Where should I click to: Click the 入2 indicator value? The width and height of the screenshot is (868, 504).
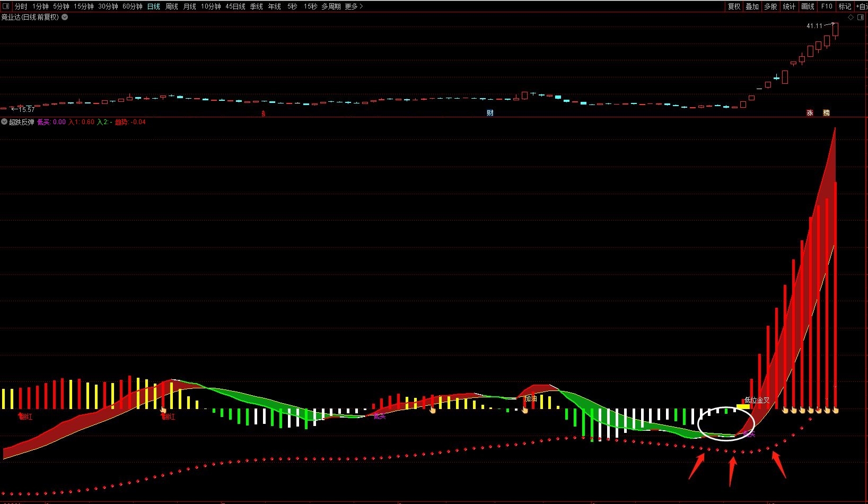(104, 122)
